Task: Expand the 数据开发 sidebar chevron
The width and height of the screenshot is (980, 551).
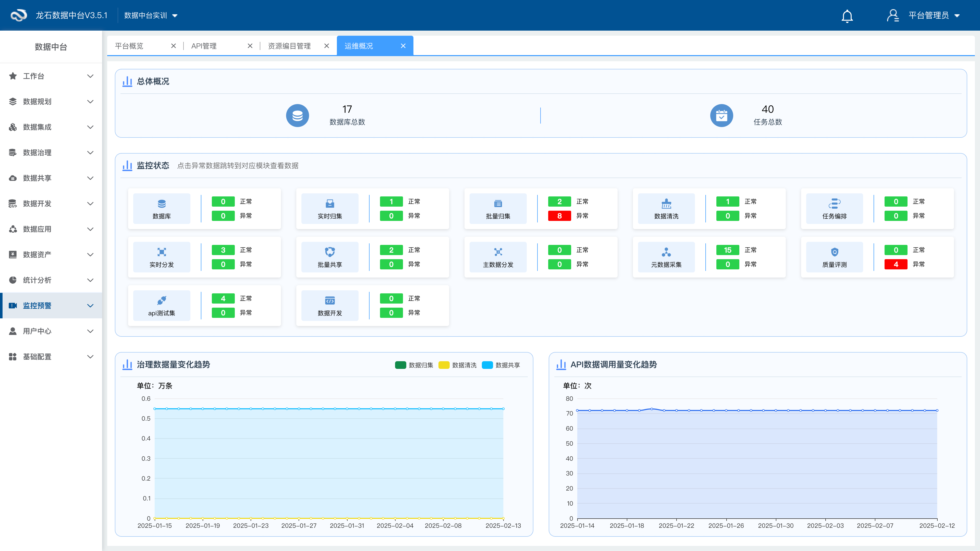Action: coord(90,204)
